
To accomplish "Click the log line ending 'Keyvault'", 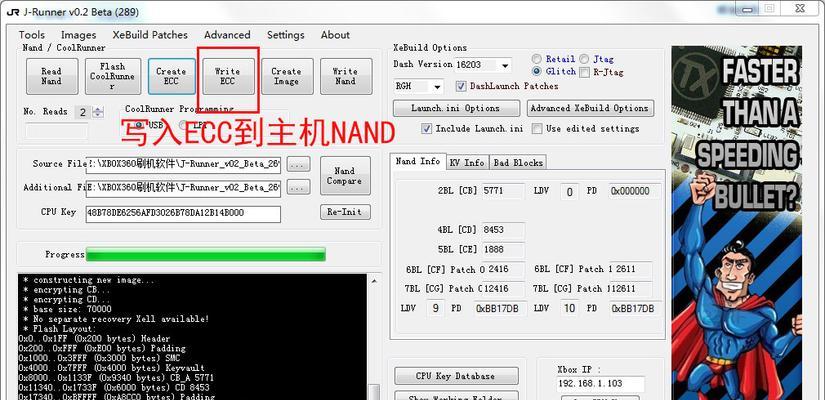I will coord(112,368).
